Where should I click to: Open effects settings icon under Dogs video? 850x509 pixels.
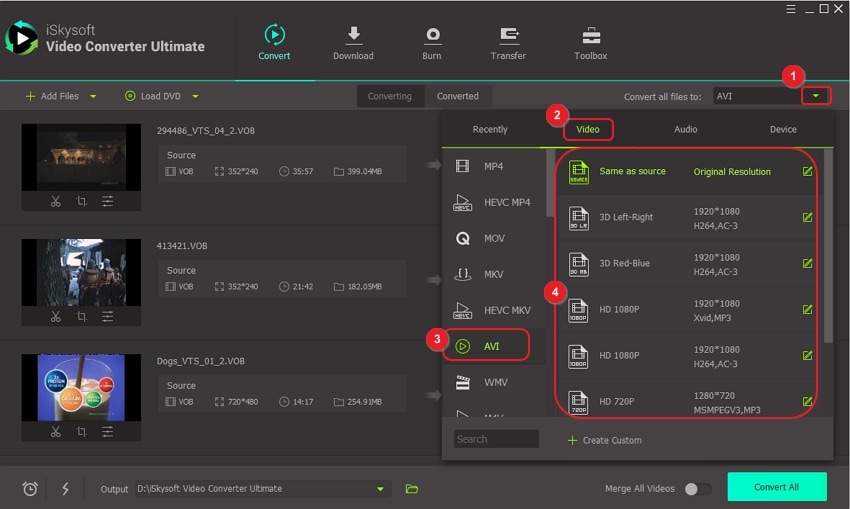pyautogui.click(x=108, y=432)
